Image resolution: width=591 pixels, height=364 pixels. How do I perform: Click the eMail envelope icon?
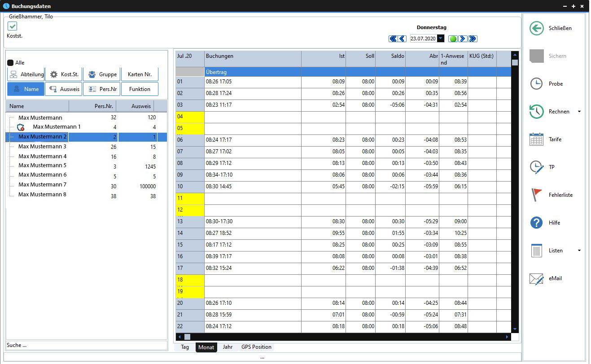coord(536,278)
